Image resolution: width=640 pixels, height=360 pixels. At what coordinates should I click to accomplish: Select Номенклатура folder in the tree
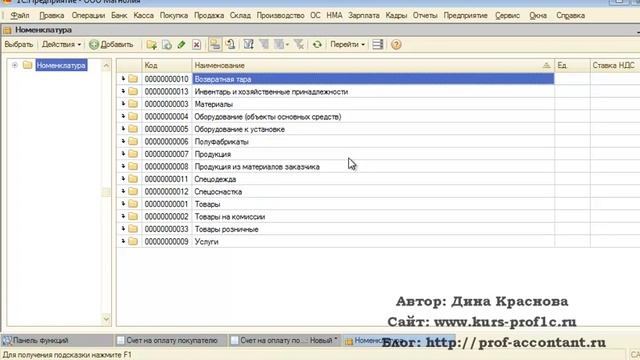pos(61,65)
